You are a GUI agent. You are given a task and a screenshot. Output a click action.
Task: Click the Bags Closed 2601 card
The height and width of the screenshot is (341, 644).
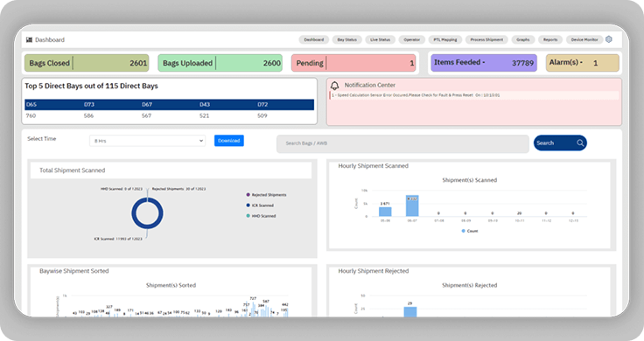coord(87,63)
